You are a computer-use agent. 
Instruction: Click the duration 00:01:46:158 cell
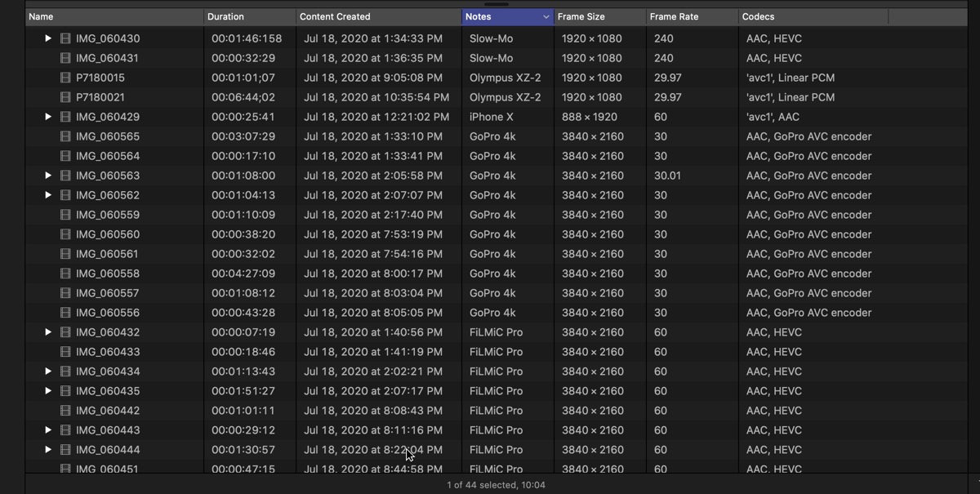pos(247,38)
